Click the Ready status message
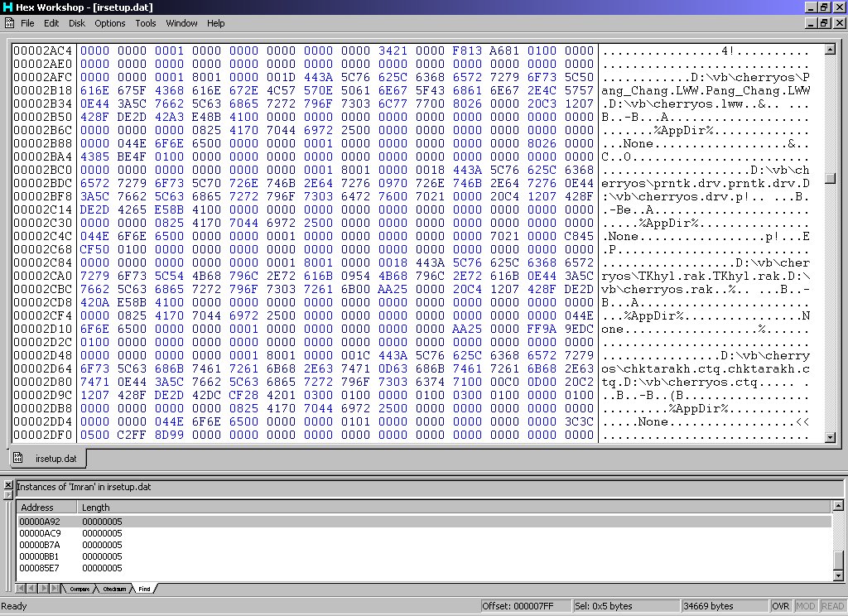Image resolution: width=848 pixels, height=616 pixels. 14,606
